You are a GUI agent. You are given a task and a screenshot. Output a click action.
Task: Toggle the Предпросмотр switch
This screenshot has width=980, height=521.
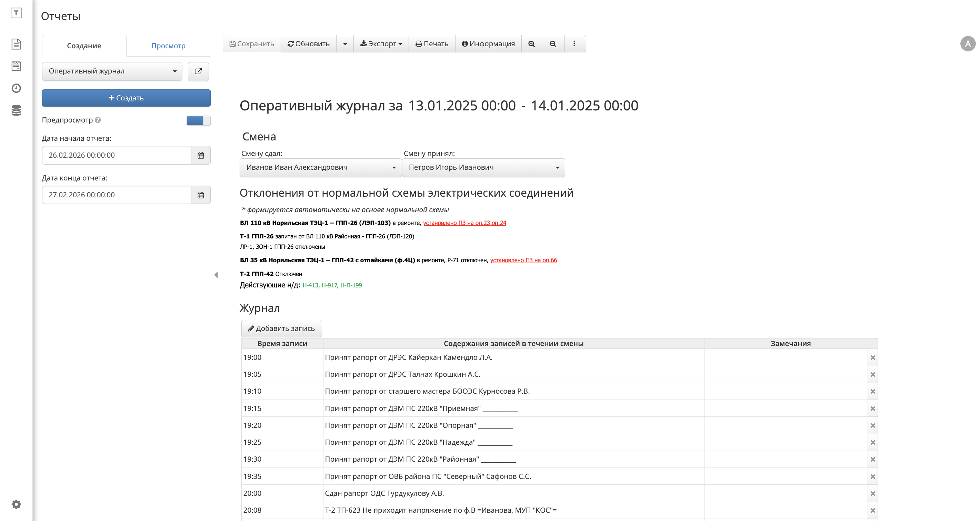(198, 120)
